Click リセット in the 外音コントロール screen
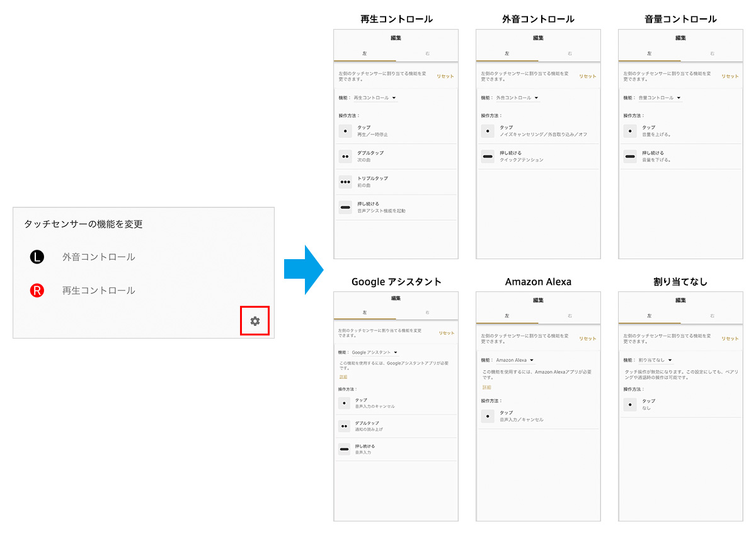756x536 pixels. (587, 76)
